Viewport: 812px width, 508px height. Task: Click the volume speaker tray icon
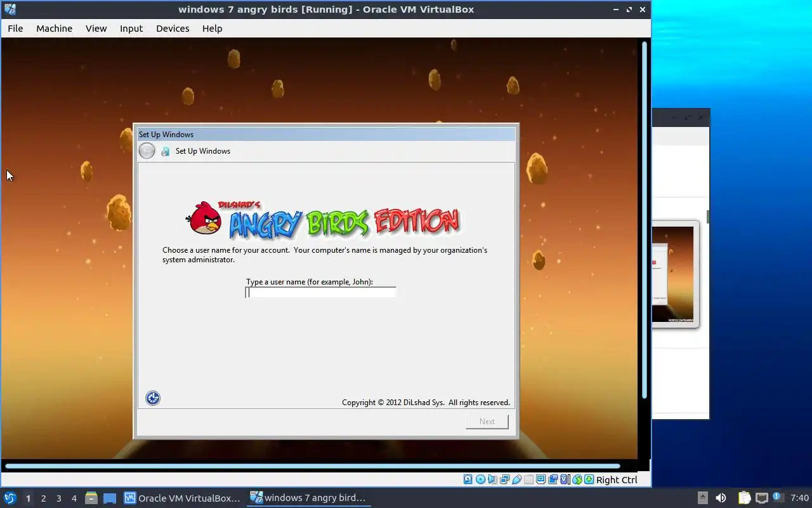(721, 498)
